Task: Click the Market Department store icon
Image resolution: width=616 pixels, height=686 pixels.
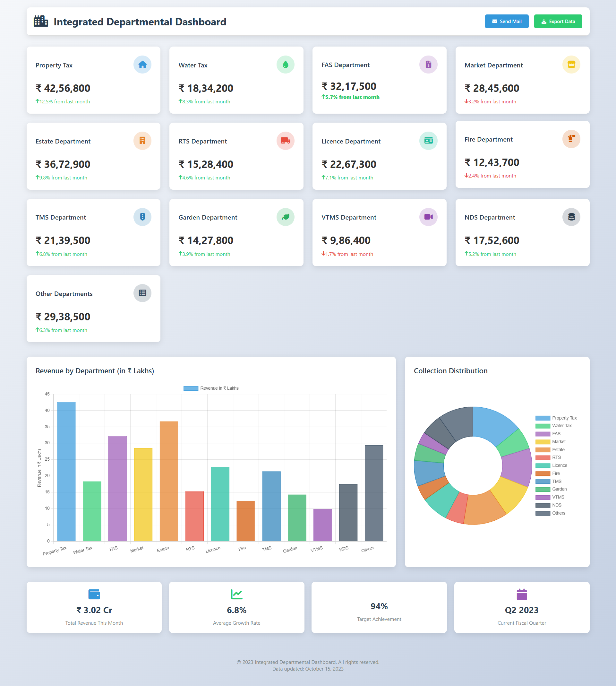Action: (x=571, y=65)
